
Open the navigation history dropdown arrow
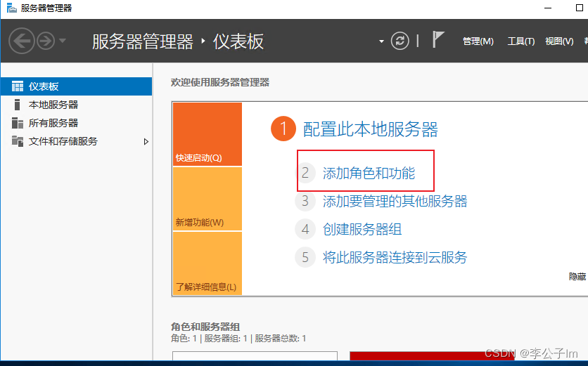point(63,41)
